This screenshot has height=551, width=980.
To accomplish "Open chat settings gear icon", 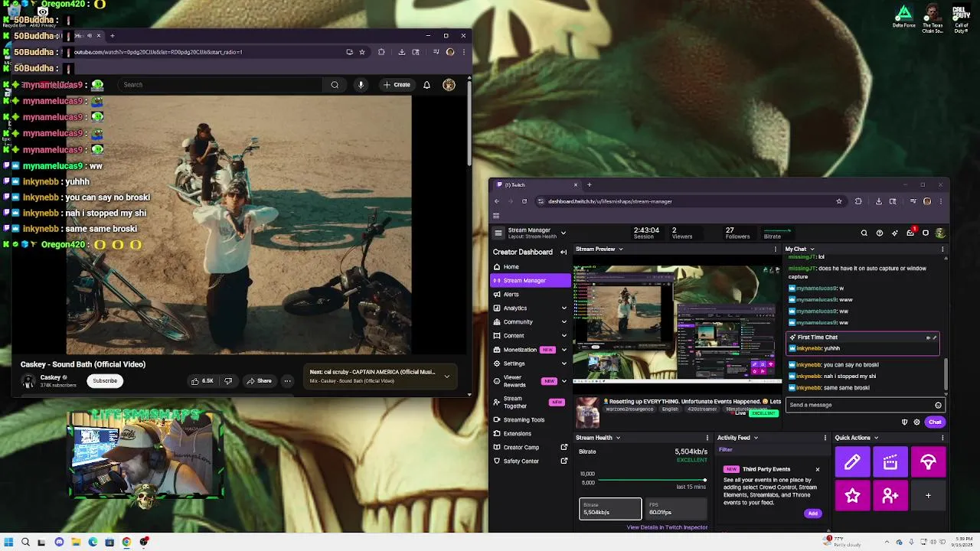I will coord(916,422).
